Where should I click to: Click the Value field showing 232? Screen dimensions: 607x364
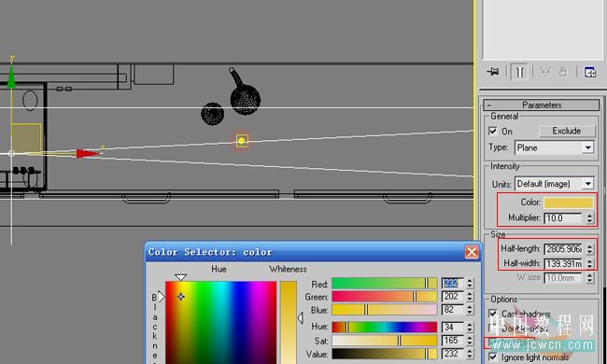pyautogui.click(x=452, y=354)
